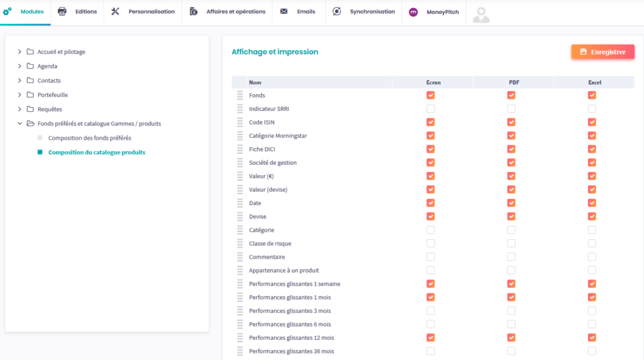Expand the Portefeuille folder arrow
Image resolution: width=644 pixels, height=360 pixels.
(x=19, y=95)
